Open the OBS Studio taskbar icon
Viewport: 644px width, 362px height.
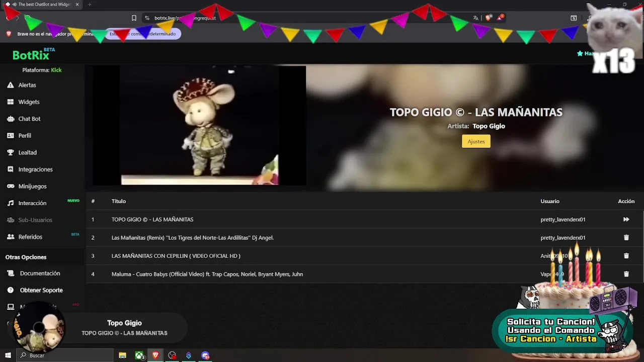(172, 355)
